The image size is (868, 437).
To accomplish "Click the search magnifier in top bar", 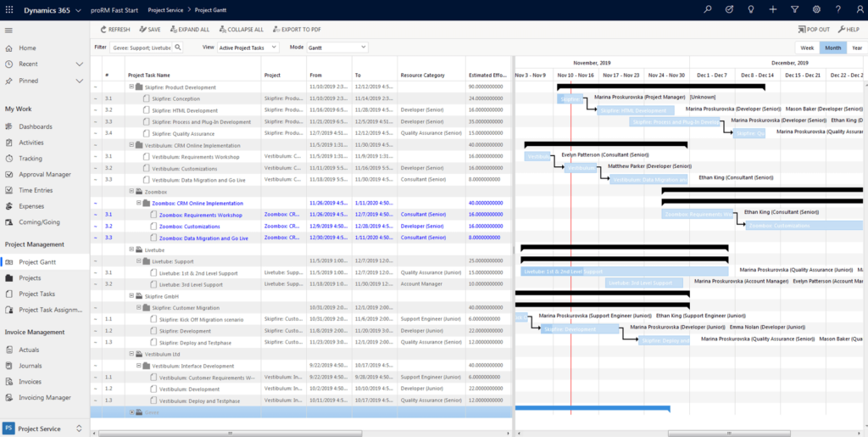I will tap(707, 9).
